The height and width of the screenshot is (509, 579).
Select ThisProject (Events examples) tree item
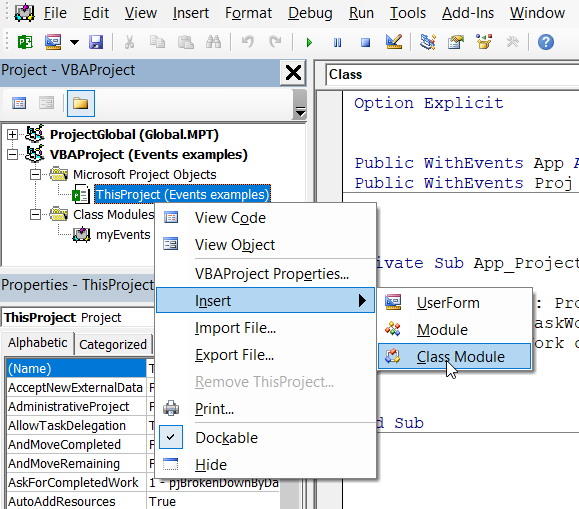coord(182,194)
